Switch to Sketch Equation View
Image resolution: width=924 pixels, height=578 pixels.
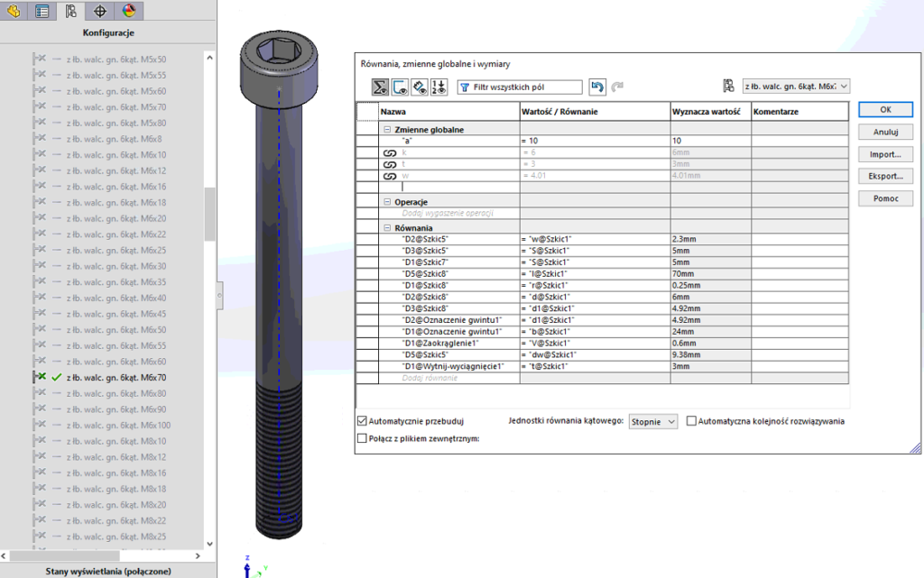(x=400, y=87)
